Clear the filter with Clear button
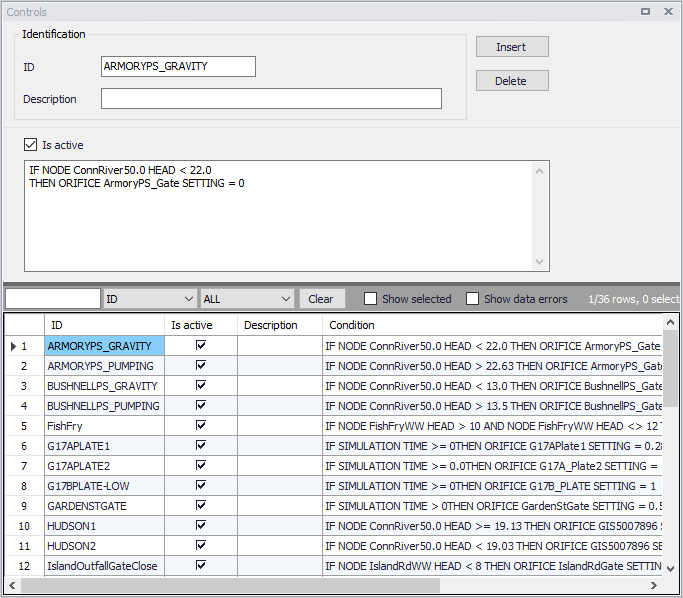This screenshot has height=598, width=683. click(321, 299)
